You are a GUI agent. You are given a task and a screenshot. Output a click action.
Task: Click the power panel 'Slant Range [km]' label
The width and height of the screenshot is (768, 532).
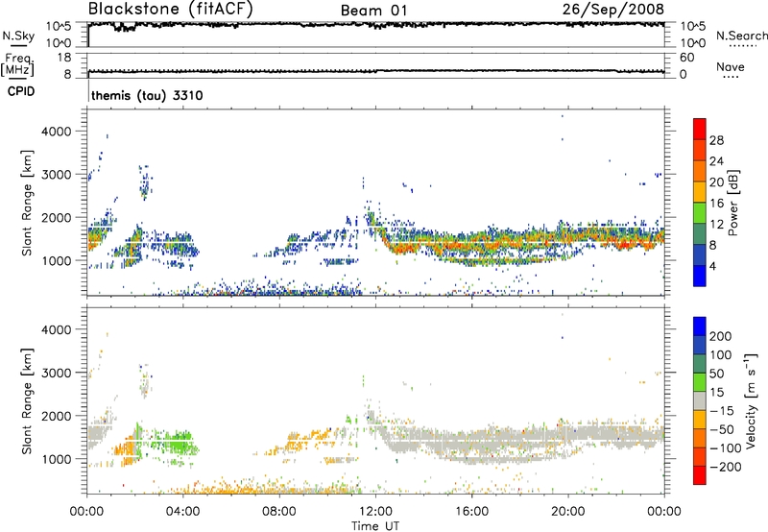click(27, 203)
